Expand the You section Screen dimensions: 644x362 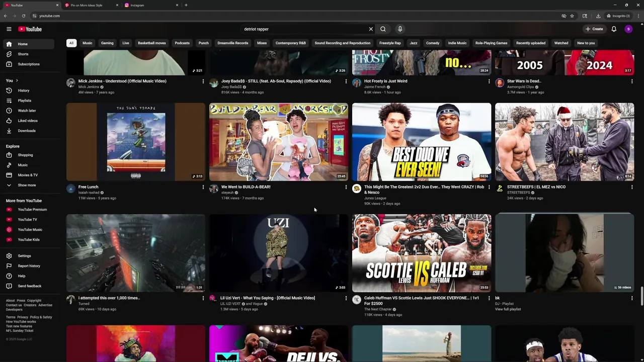(12, 80)
